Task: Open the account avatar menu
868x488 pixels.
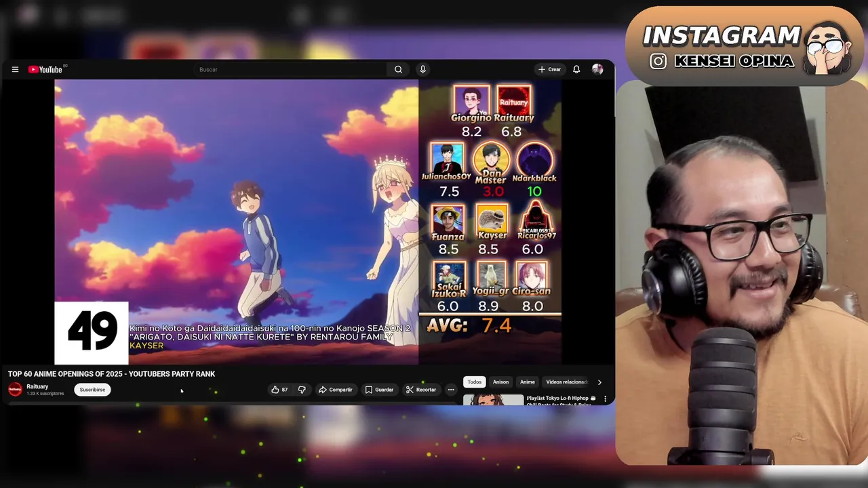Action: pyautogui.click(x=597, y=70)
